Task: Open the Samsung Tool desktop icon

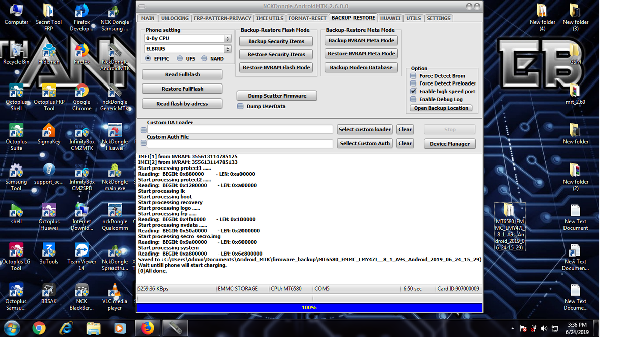Action: click(16, 177)
